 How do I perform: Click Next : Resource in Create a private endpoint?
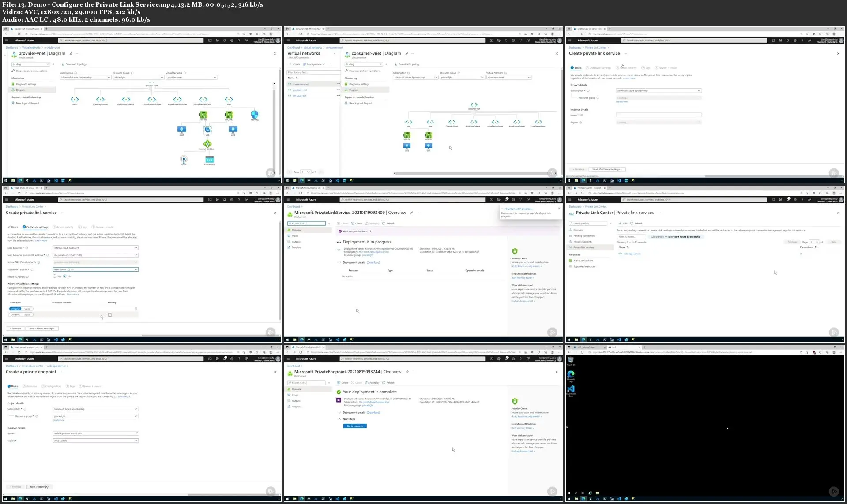tap(40, 487)
